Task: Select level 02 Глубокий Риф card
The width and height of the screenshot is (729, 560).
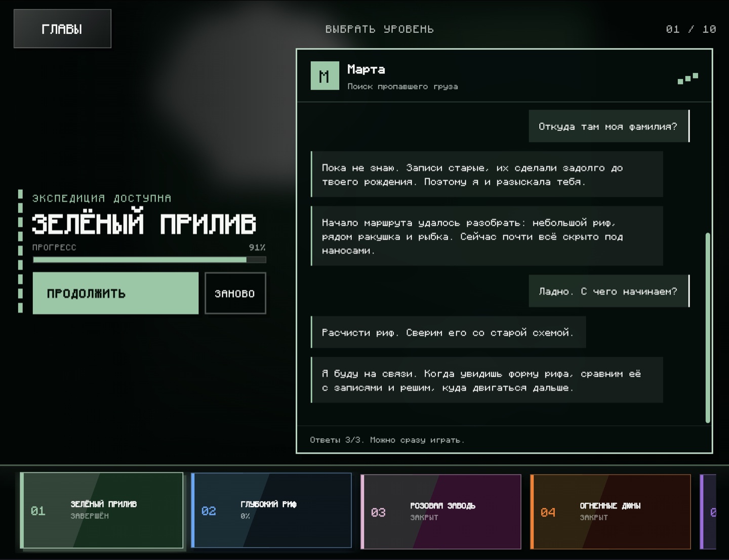Action: 271,510
